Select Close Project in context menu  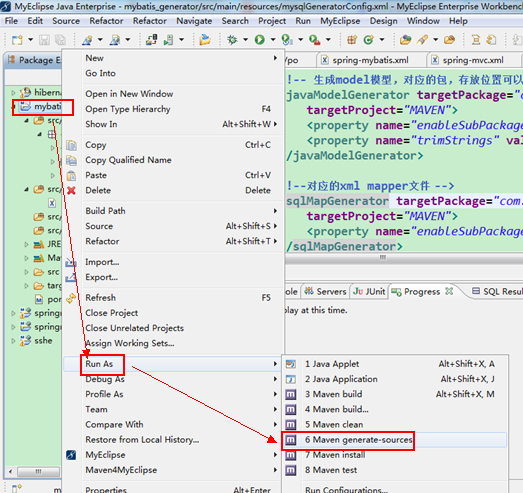(111, 313)
